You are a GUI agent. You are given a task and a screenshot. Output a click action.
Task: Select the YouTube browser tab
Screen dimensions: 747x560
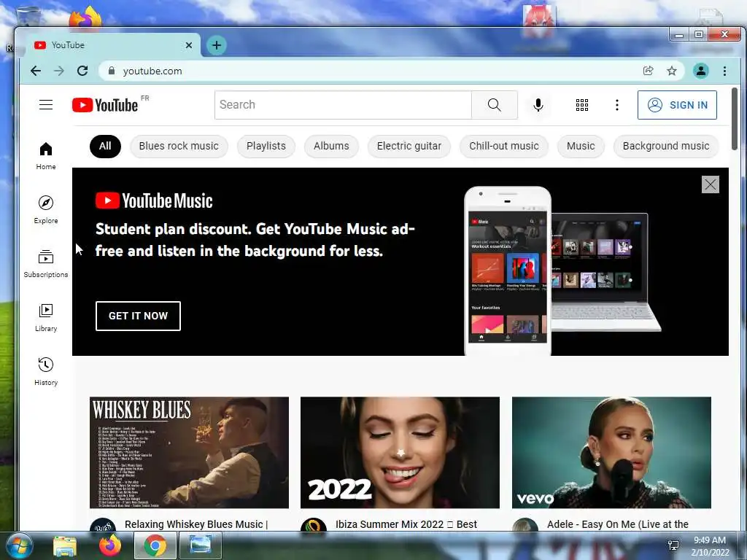pos(109,45)
